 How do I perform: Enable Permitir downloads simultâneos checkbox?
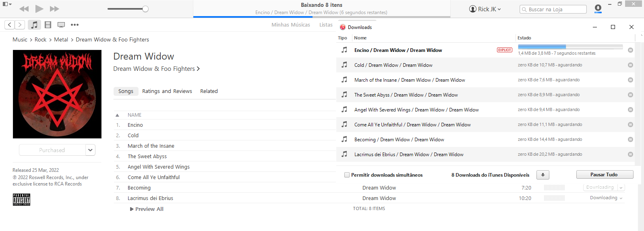click(347, 175)
